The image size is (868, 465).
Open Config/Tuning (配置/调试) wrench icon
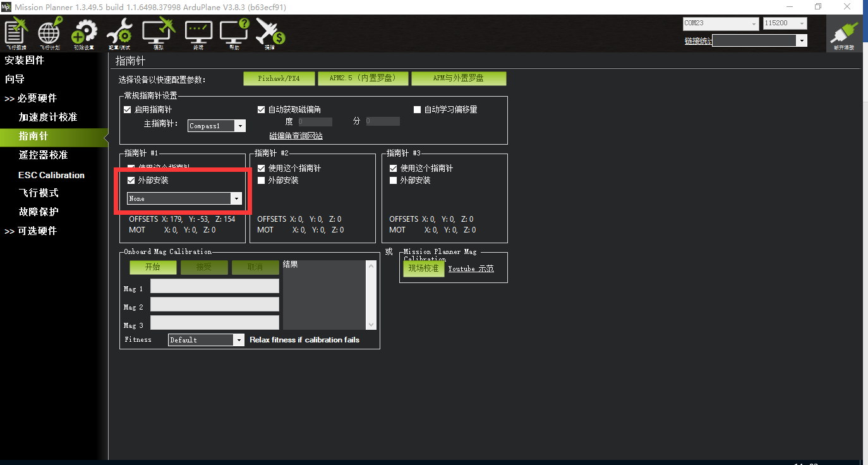point(119,33)
